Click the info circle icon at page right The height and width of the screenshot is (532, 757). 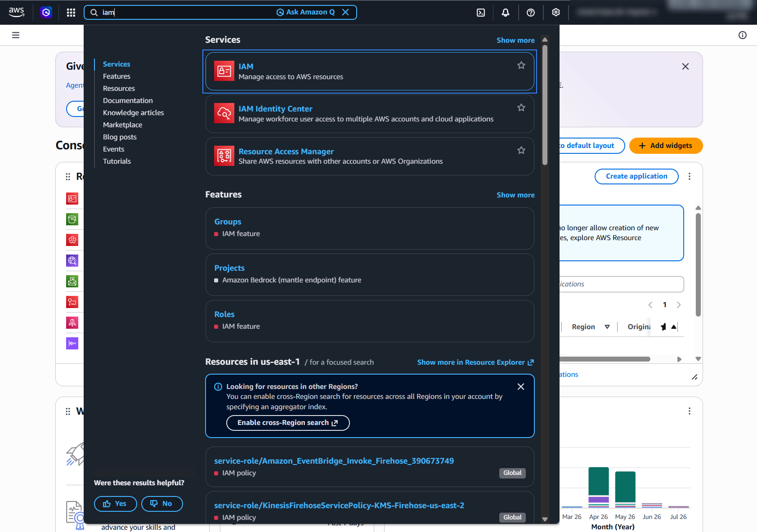click(743, 35)
